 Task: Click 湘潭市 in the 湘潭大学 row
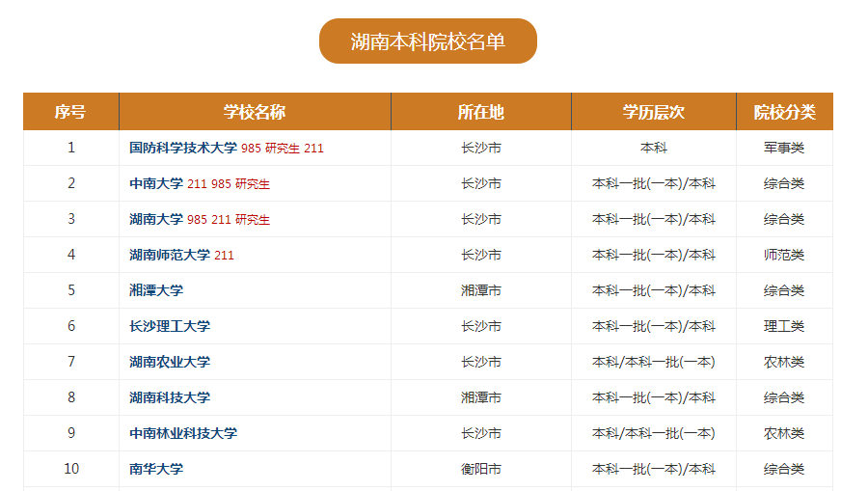click(481, 290)
